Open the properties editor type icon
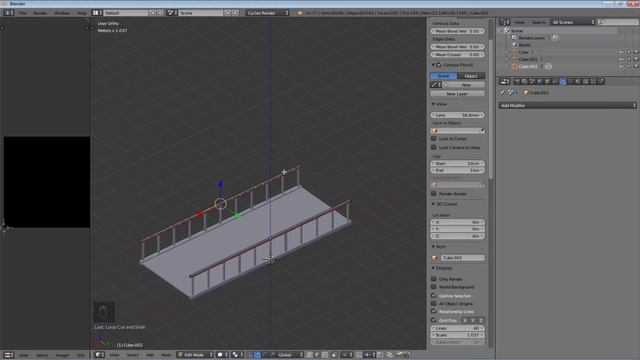Image resolution: width=640 pixels, height=360 pixels. (x=505, y=82)
